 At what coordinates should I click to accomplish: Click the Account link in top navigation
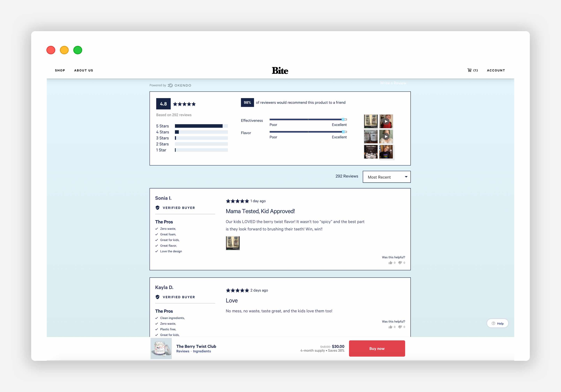[x=496, y=71]
